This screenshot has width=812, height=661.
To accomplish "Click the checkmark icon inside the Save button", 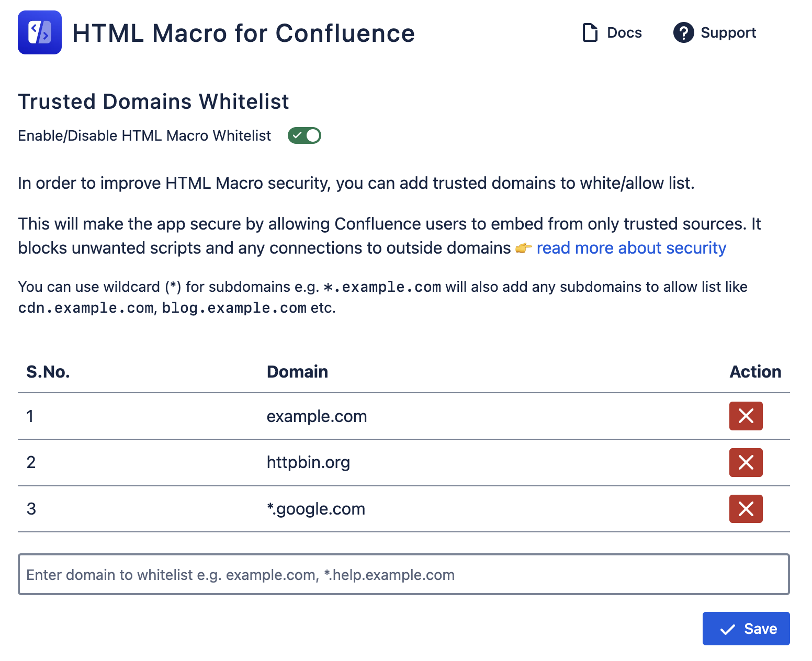I will (727, 629).
